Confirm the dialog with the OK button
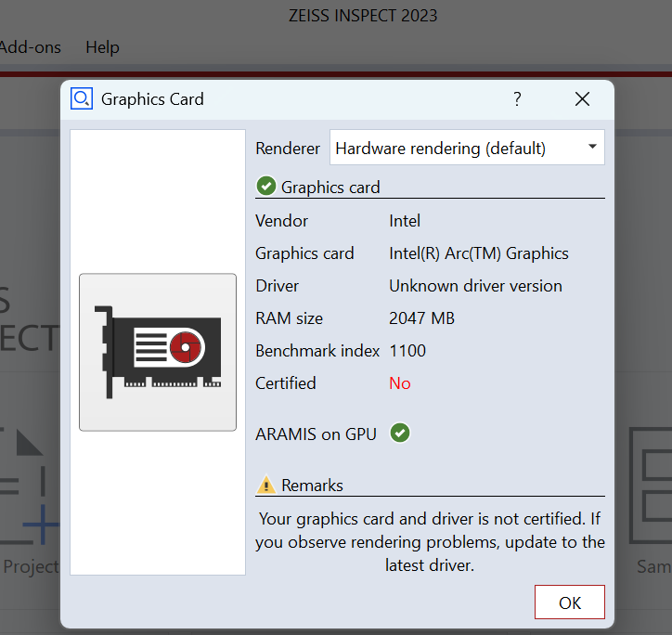672x635 pixels. [569, 603]
